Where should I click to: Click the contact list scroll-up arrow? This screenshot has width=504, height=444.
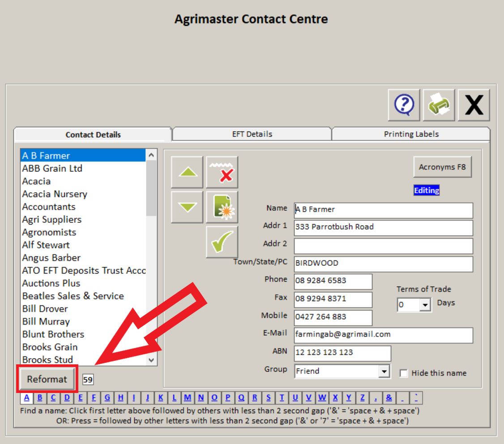151,155
